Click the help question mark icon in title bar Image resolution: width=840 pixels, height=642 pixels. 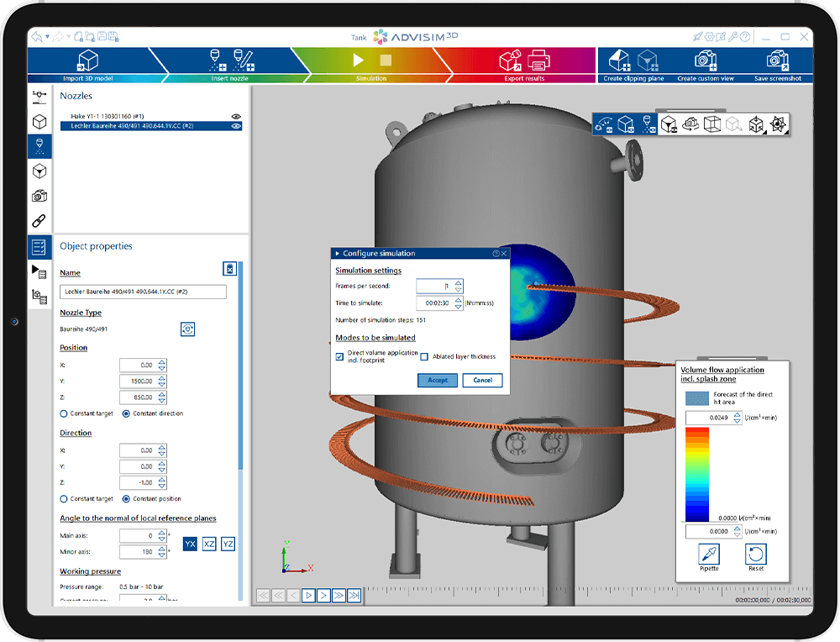click(x=744, y=37)
